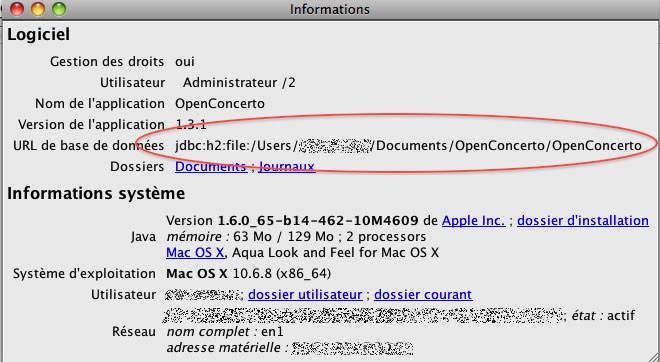
Task: Click the Mac OS X look-and-feel link
Action: coord(195,253)
